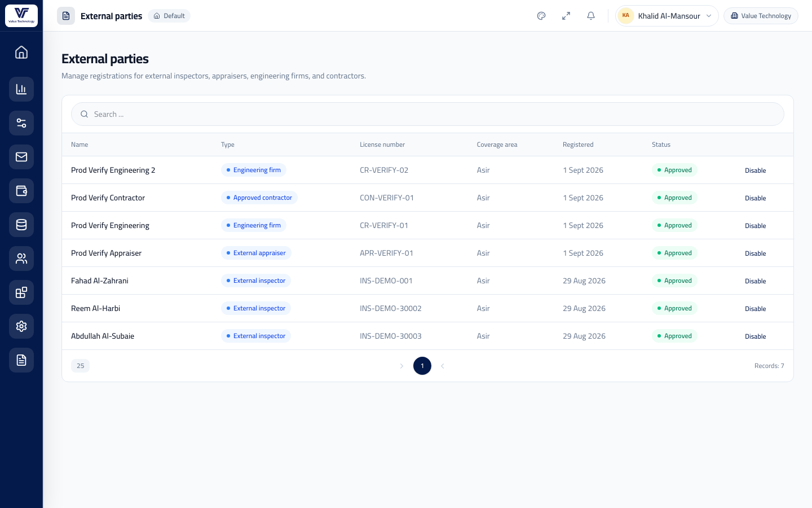Viewport: 812px width, 508px height.
Task: Open the document sidebar icon at bottom
Action: 21,360
